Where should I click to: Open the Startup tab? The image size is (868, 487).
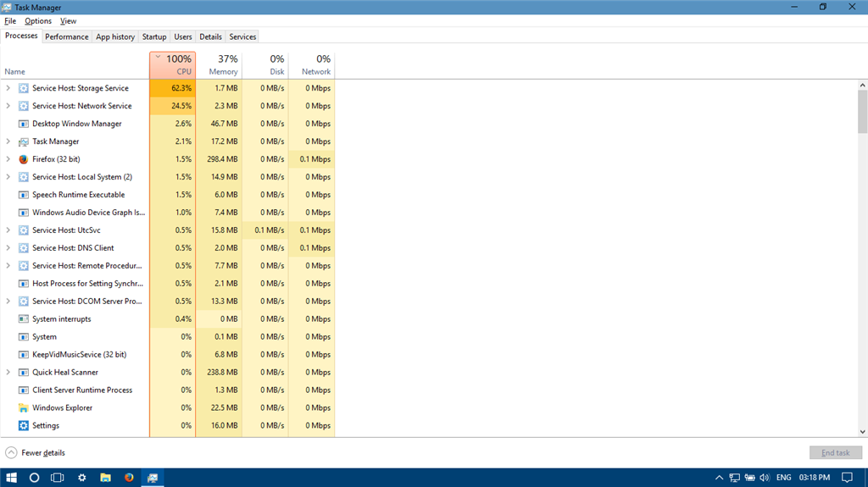tap(154, 36)
